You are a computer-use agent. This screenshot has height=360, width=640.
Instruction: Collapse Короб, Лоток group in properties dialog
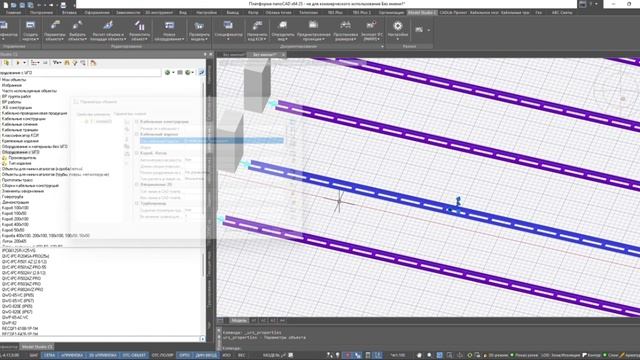[x=137, y=153]
